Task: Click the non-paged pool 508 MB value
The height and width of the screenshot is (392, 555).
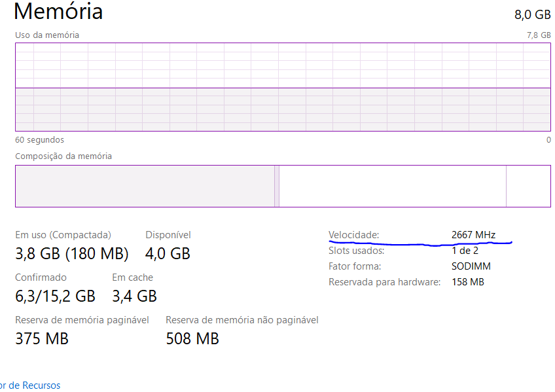Action: (x=192, y=338)
